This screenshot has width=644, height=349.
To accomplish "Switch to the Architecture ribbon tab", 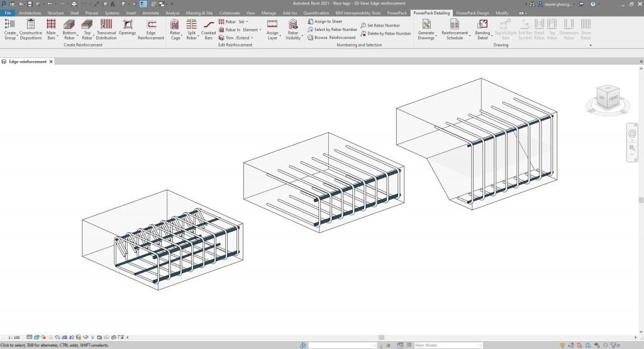I will click(30, 13).
